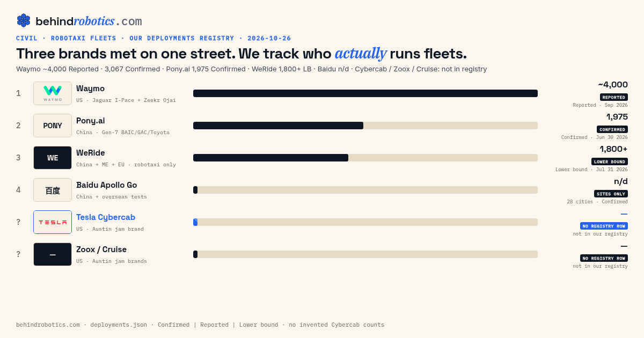The height and width of the screenshot is (338, 644).
Task: Click the Zoox / Cruise fleet bar
Action: 365,254
